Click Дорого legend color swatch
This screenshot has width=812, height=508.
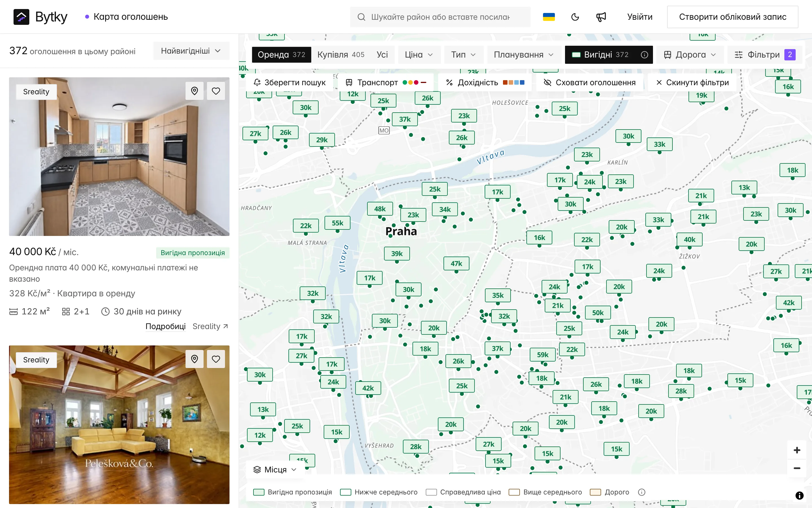(x=595, y=492)
